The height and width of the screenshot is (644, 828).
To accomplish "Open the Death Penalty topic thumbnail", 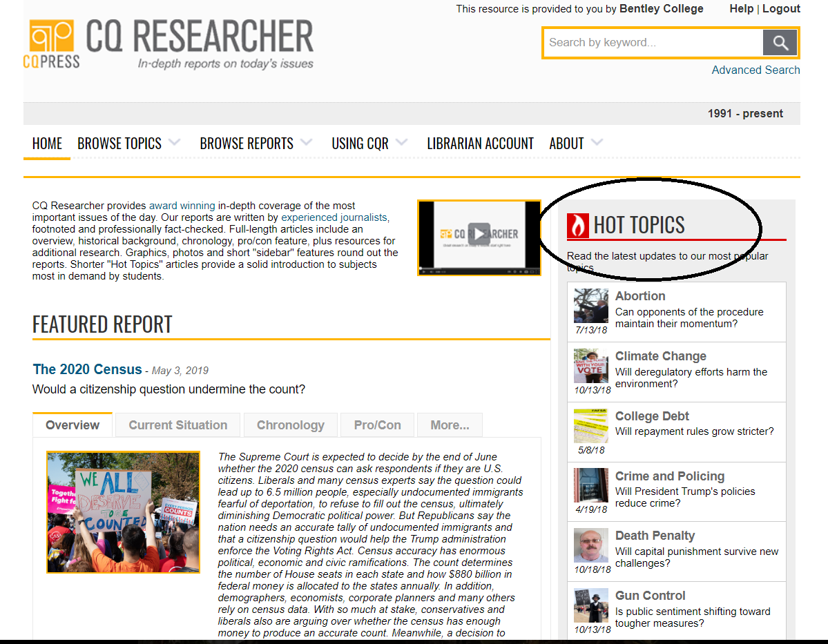I will (x=591, y=546).
